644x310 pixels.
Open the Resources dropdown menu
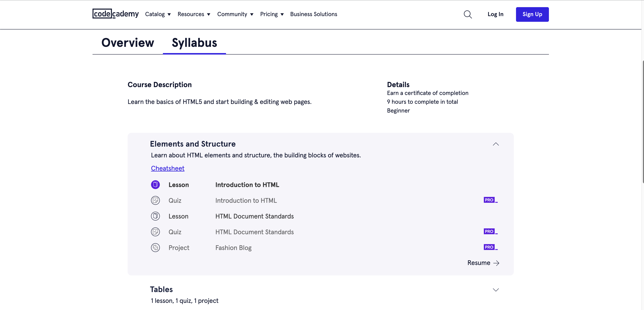194,14
